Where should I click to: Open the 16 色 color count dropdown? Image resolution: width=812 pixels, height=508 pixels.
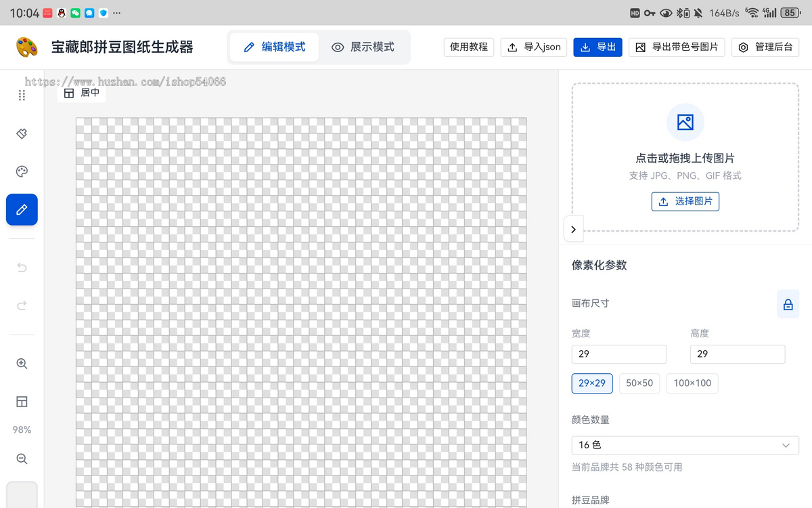coord(685,445)
